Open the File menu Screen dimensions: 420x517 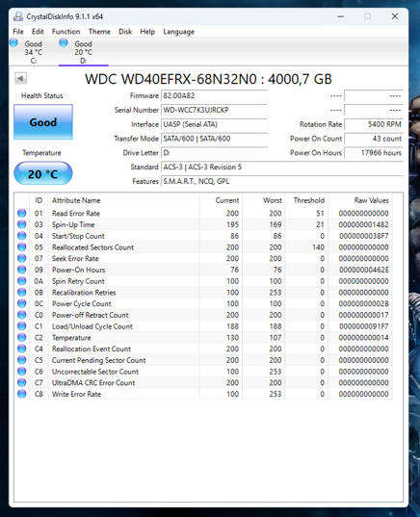(18, 32)
